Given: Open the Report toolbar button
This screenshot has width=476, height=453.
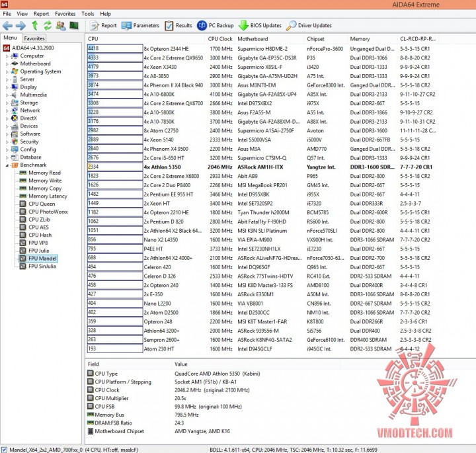Looking at the screenshot, I should pos(103,26).
